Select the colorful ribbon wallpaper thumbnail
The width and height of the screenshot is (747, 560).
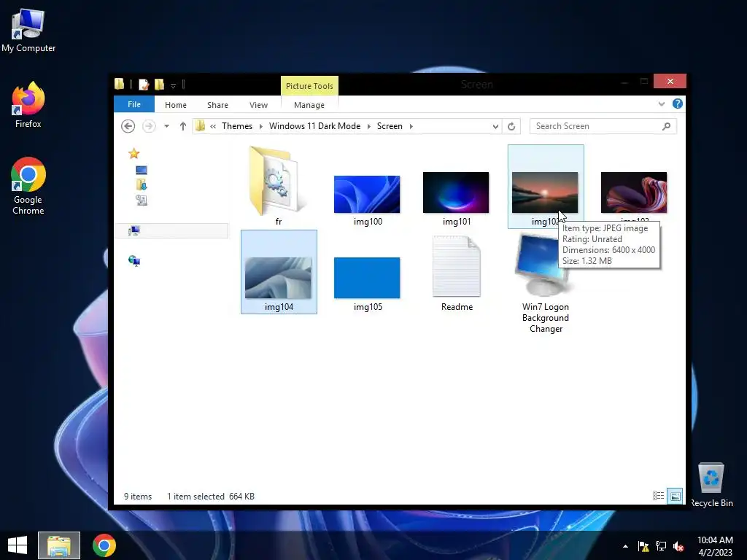634,192
